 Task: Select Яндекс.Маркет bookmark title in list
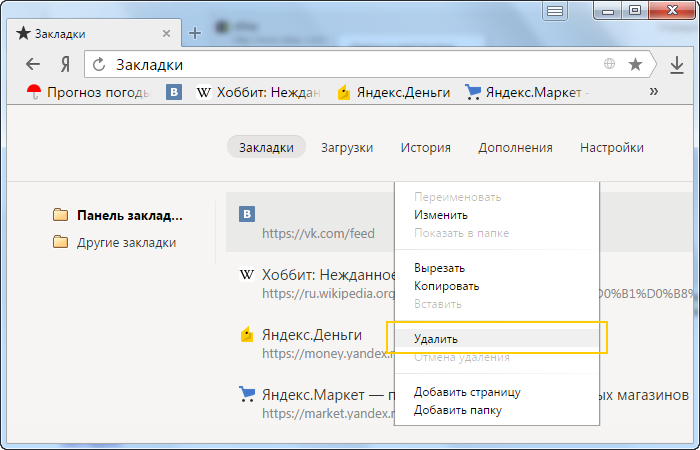click(x=328, y=395)
